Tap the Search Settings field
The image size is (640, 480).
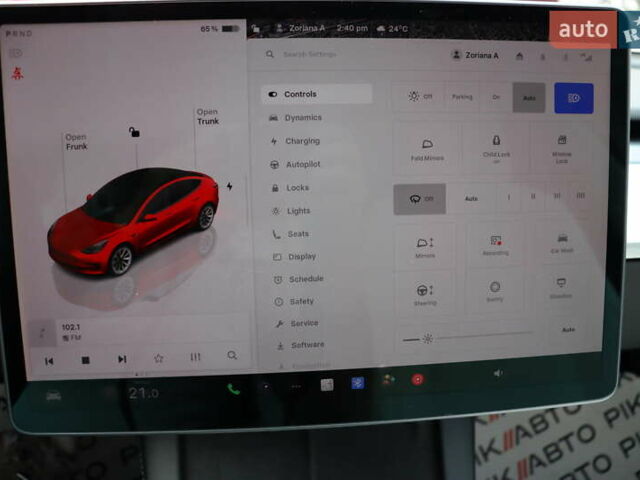point(310,54)
